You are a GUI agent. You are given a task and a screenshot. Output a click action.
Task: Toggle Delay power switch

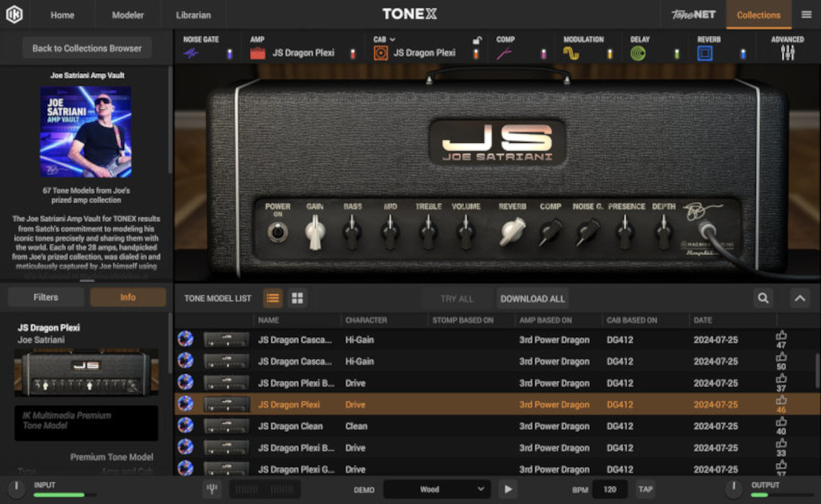(677, 53)
